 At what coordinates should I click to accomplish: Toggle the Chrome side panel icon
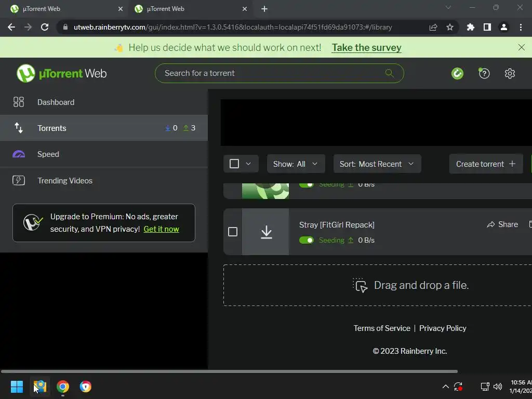pos(487,27)
